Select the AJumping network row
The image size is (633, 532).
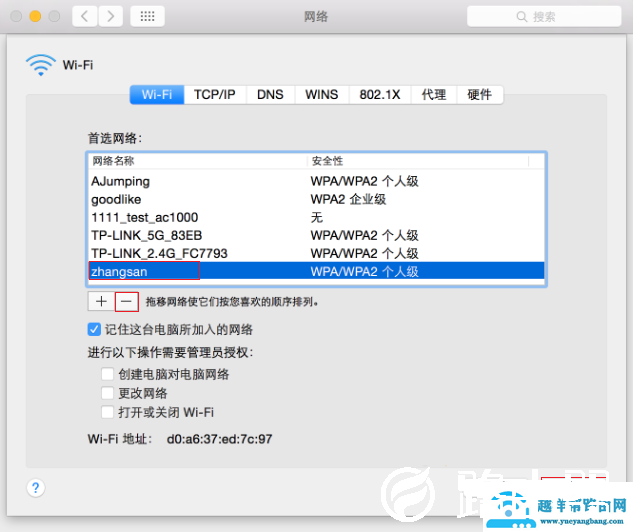[316, 181]
